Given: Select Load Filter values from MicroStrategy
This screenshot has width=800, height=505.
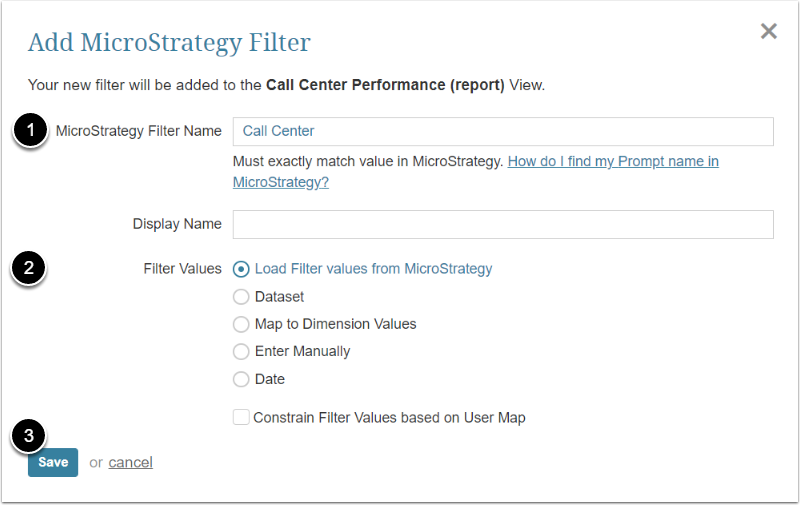Looking at the screenshot, I should (x=241, y=269).
